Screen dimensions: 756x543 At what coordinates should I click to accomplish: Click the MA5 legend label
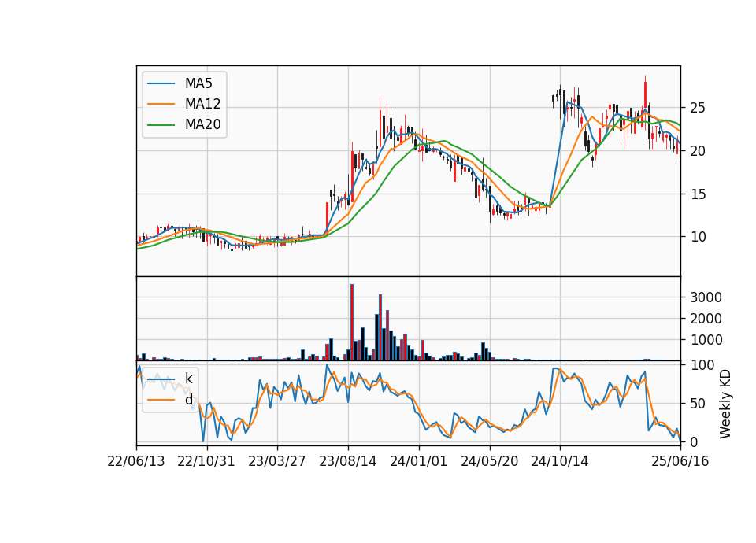pyautogui.click(x=198, y=83)
